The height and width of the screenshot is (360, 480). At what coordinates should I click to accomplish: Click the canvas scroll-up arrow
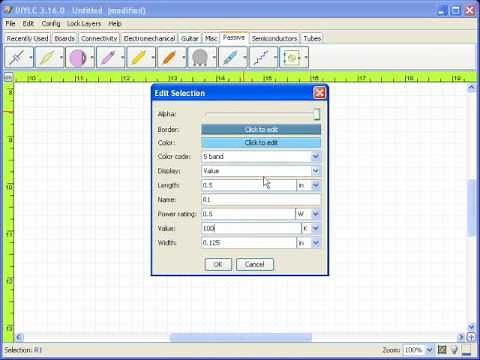pos(471,87)
